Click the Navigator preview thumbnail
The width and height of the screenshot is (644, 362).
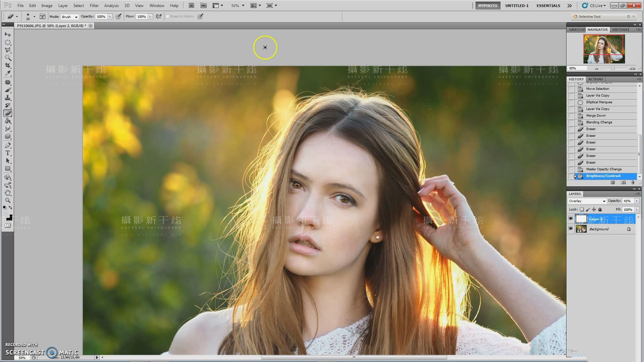(604, 49)
